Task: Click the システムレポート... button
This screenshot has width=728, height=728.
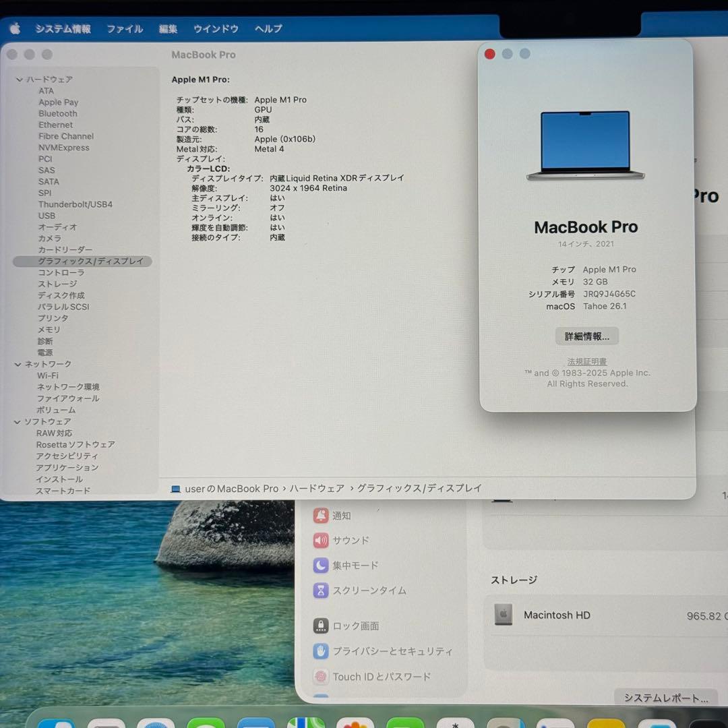Action: pyautogui.click(x=666, y=698)
